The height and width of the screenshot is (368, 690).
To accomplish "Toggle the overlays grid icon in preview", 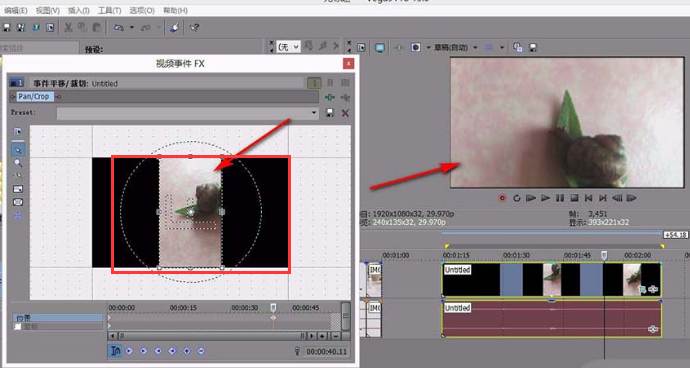I will coord(488,47).
